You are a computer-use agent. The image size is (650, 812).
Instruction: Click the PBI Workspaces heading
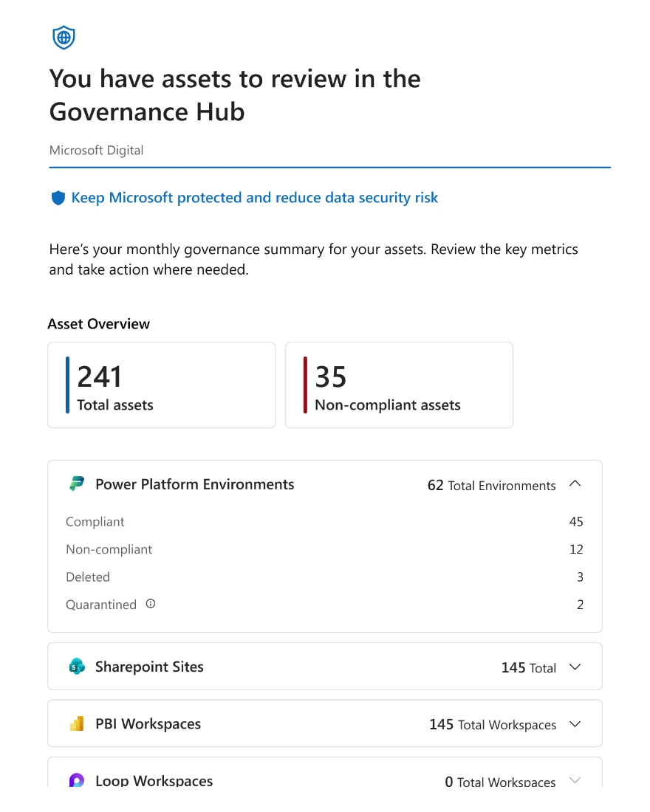click(x=148, y=724)
